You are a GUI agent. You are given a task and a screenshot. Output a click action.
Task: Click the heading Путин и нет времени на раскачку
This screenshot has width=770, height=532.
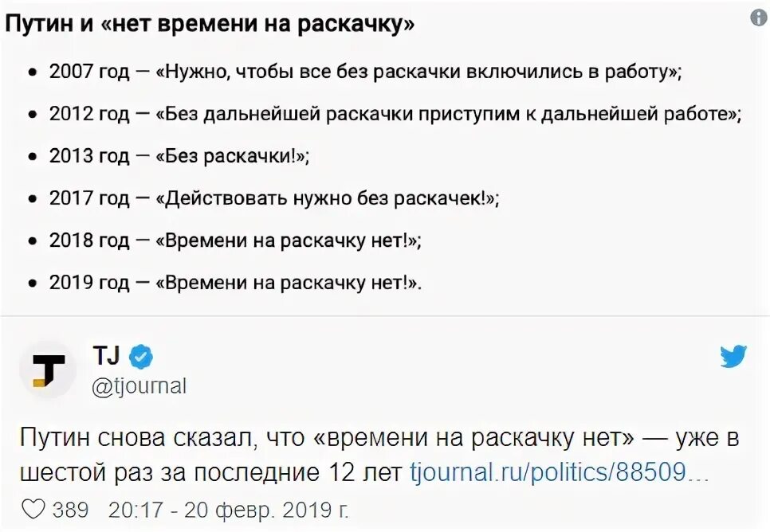click(209, 25)
